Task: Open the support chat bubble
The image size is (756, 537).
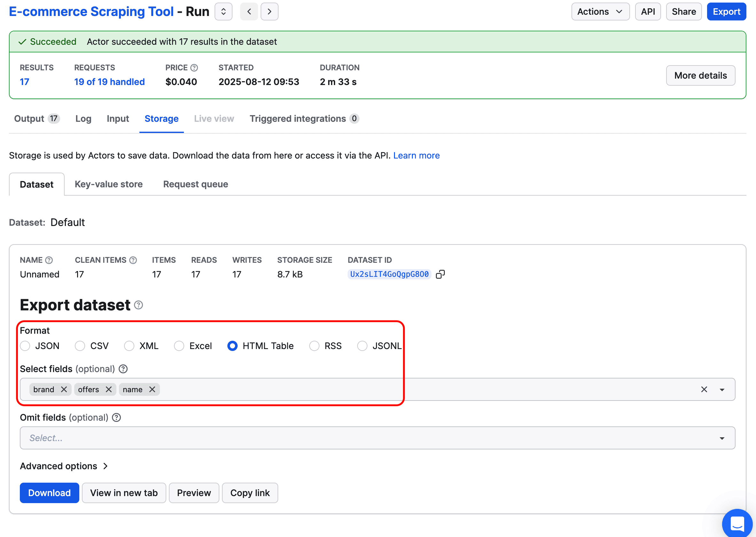Action: pyautogui.click(x=737, y=523)
